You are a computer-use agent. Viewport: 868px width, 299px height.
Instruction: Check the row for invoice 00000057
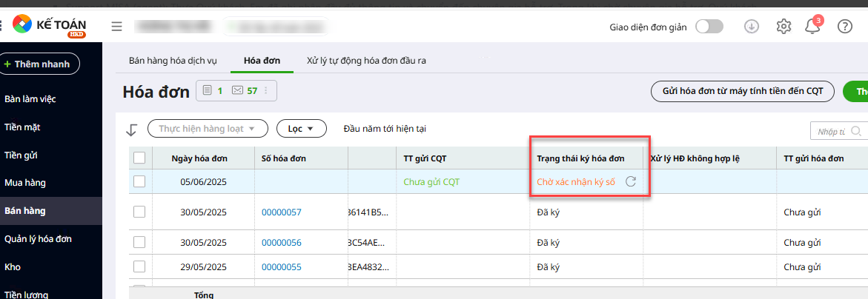tap(139, 212)
